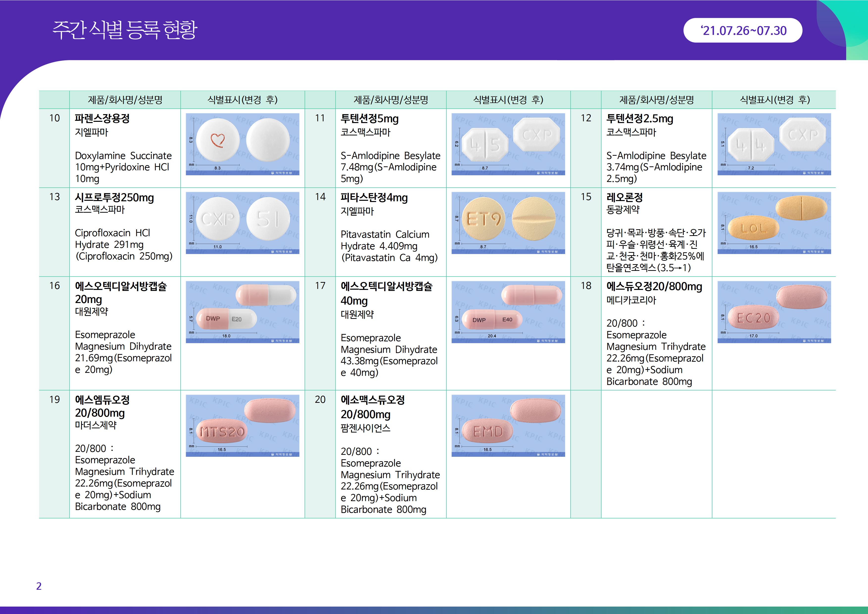Click the MTS20 에스엠듀오정 tablet image
The width and height of the screenshot is (868, 614).
click(242, 426)
